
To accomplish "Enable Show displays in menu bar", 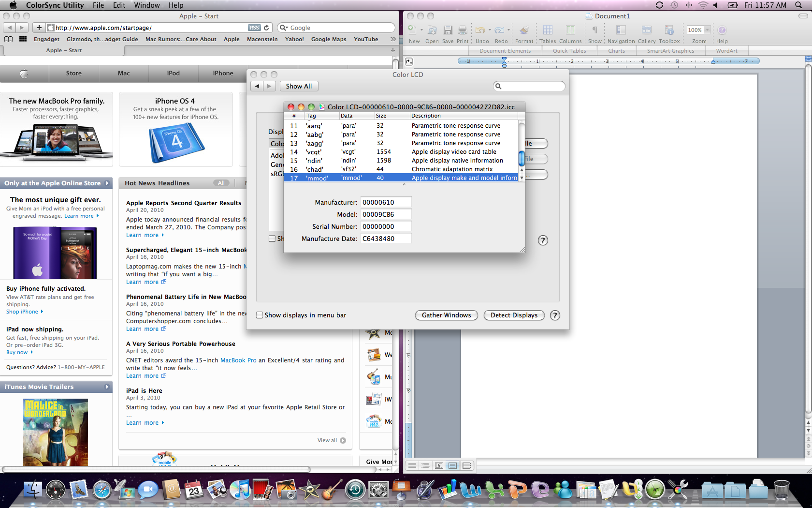I will 260,315.
